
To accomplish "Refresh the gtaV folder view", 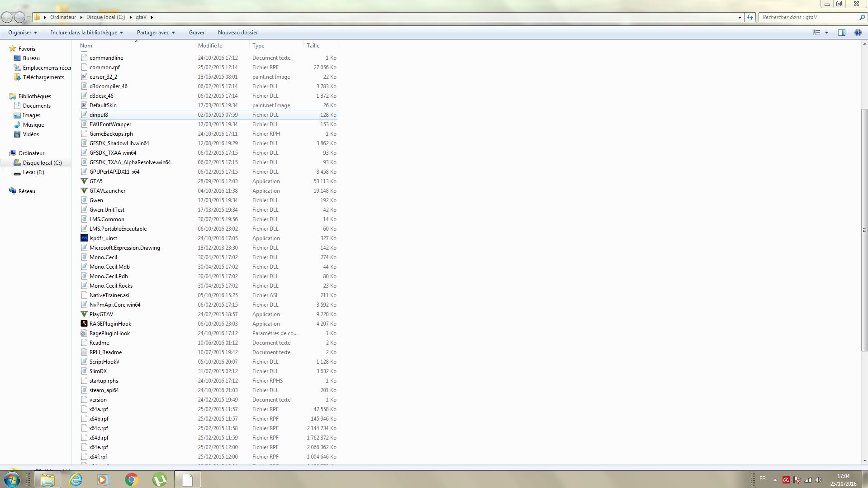I will (750, 17).
